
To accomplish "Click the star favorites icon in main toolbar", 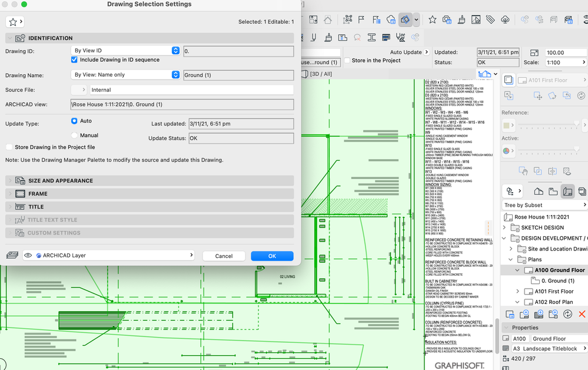I will [432, 19].
